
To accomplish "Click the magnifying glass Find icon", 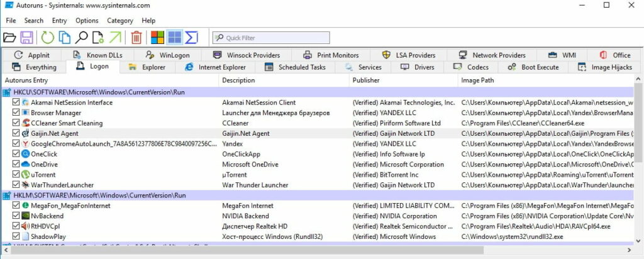I will click(81, 38).
